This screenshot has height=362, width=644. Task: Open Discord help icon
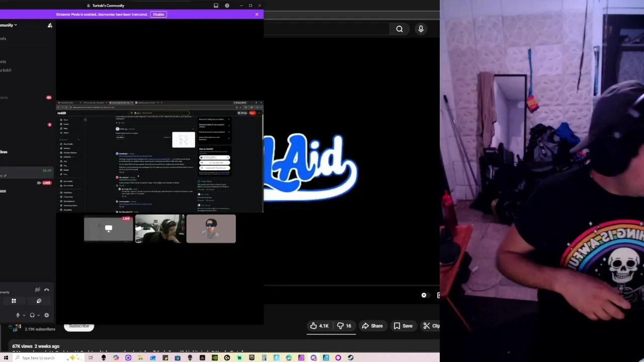[227, 6]
